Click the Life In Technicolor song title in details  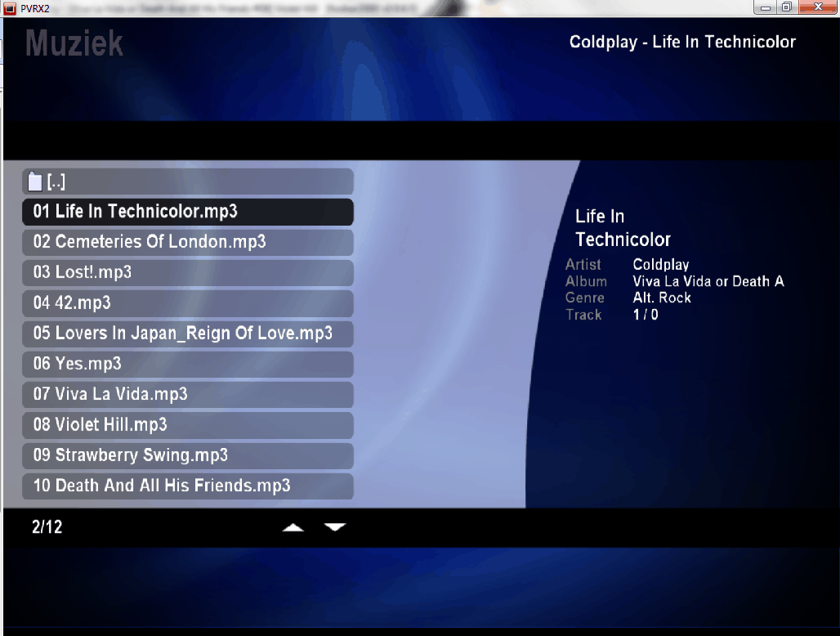[623, 228]
